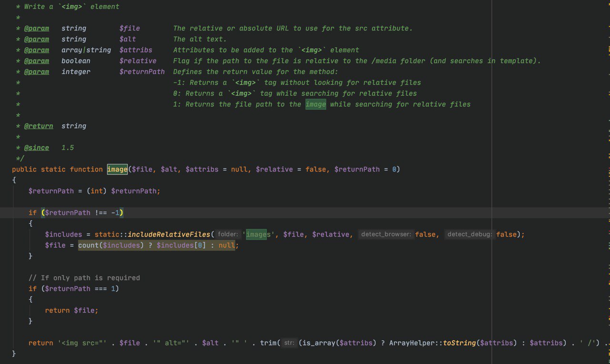The image size is (610, 364).
Task: Click the 'if ($returnPath === 1)' condition line
Action: point(74,289)
